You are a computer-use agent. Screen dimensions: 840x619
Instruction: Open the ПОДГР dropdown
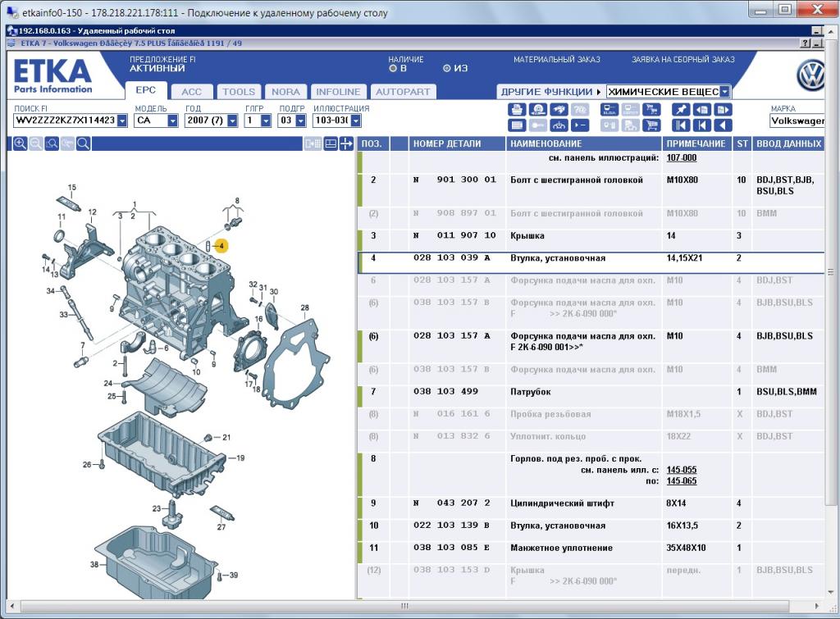tap(300, 121)
